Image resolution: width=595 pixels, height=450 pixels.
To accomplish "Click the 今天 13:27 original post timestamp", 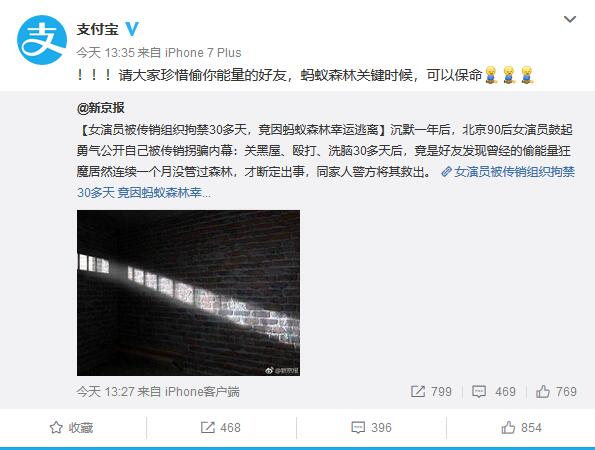I will tap(105, 392).
